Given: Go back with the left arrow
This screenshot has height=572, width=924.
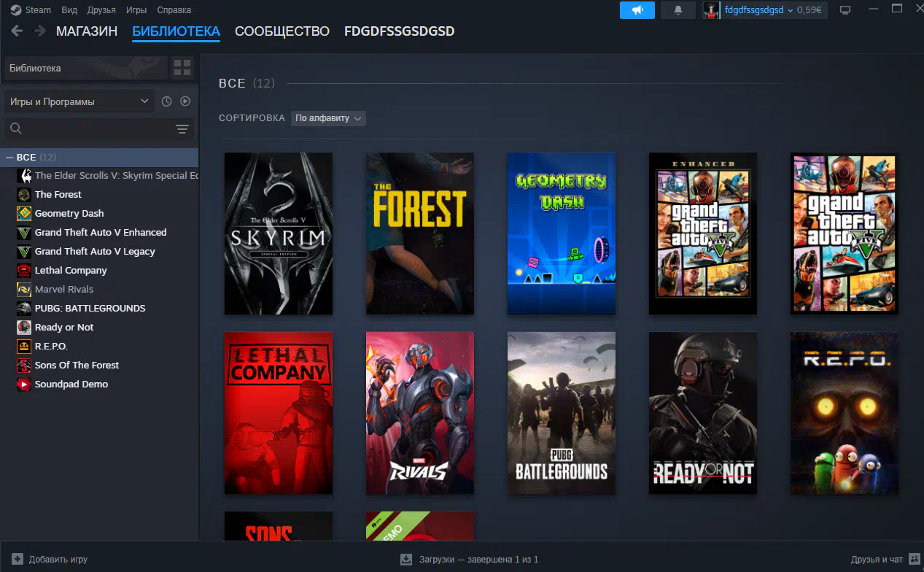Looking at the screenshot, I should point(17,31).
